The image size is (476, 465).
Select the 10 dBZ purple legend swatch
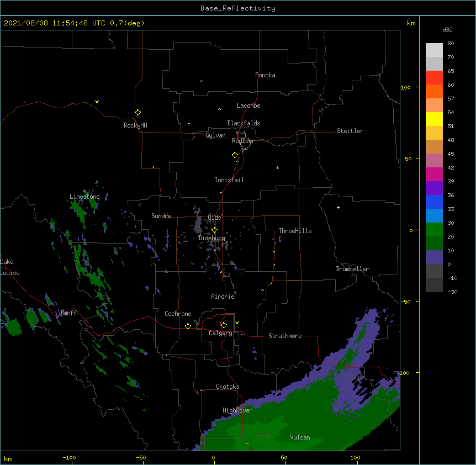pos(434,257)
